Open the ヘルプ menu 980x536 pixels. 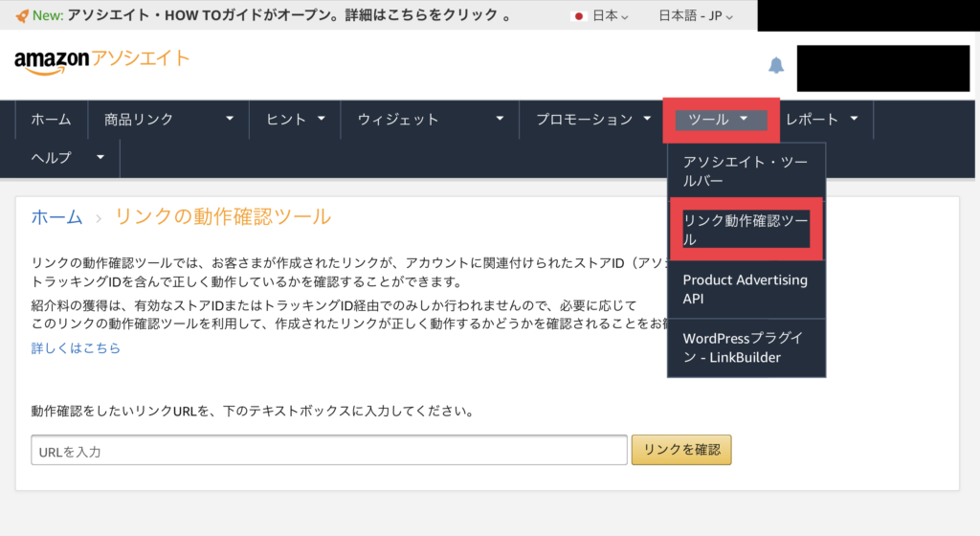coord(52,157)
